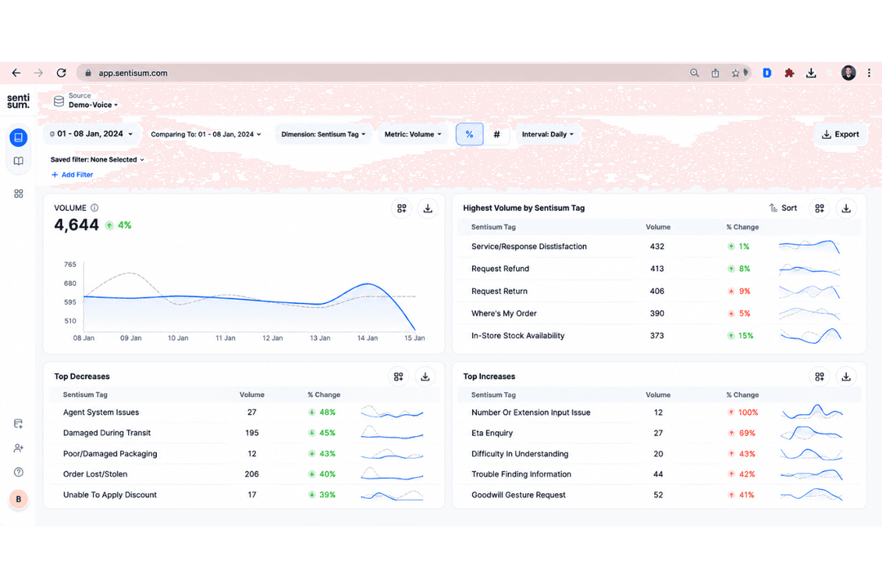The image size is (882, 588).
Task: Open the red puzzle extensions icon
Action: (789, 73)
